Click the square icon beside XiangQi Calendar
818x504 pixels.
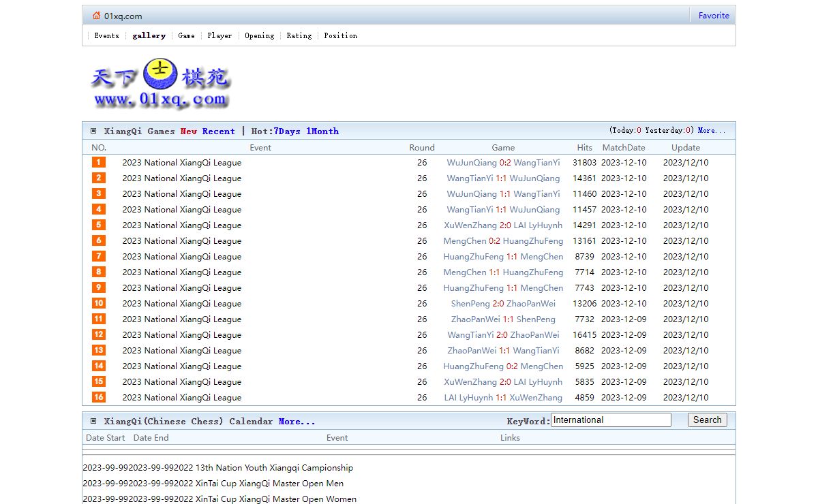coord(94,421)
